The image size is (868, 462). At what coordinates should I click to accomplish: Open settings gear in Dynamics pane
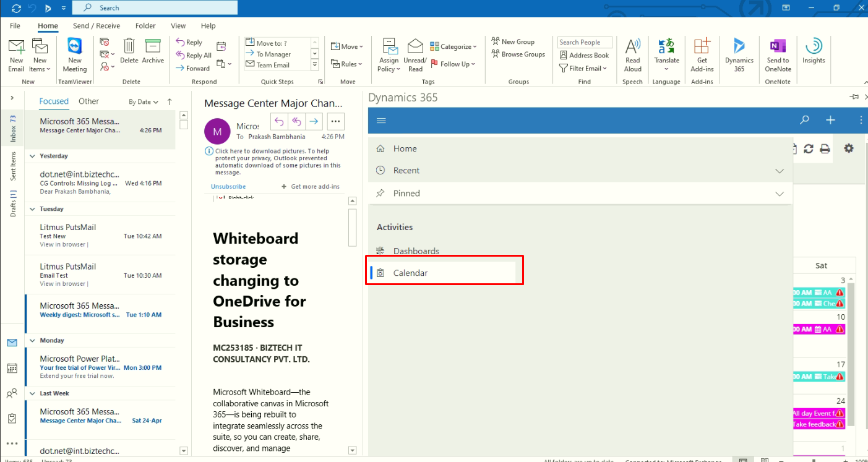pos(849,148)
